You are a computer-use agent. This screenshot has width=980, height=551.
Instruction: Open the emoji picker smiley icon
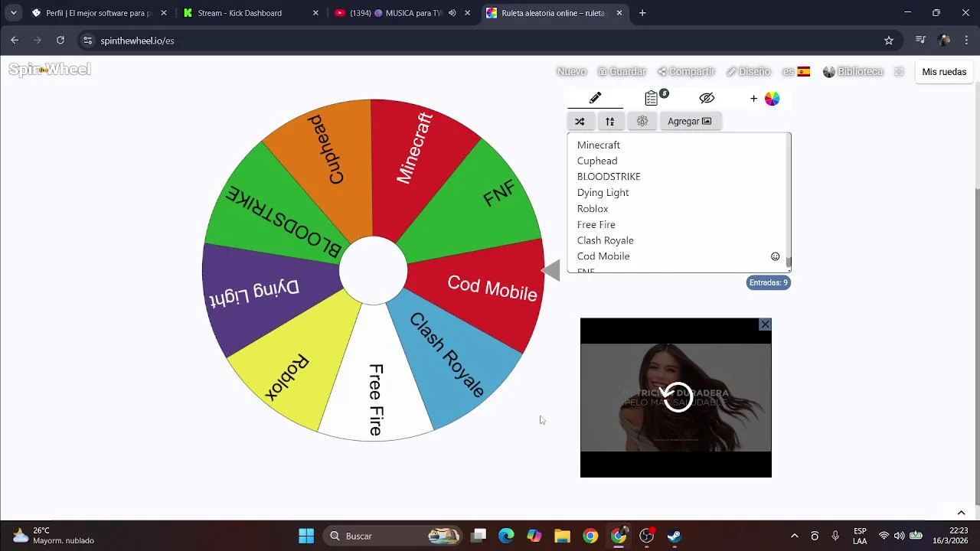click(775, 256)
